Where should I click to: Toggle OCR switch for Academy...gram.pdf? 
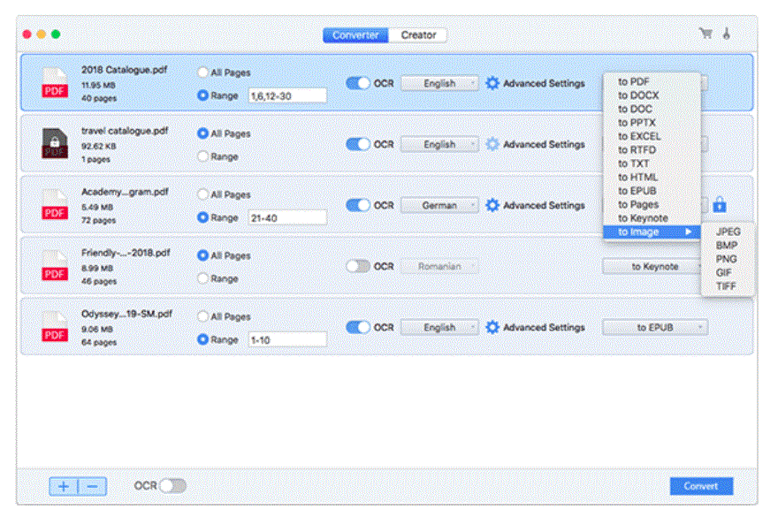point(358,205)
